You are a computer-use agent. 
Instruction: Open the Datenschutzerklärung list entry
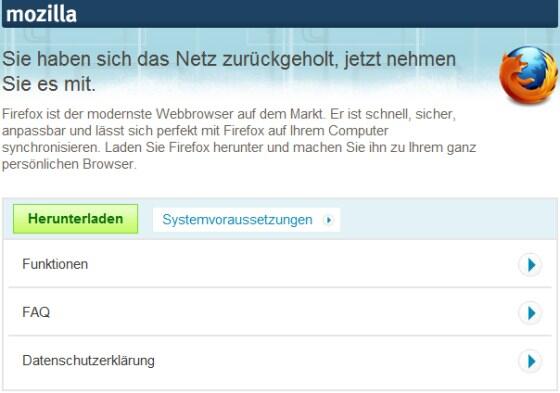(280, 361)
